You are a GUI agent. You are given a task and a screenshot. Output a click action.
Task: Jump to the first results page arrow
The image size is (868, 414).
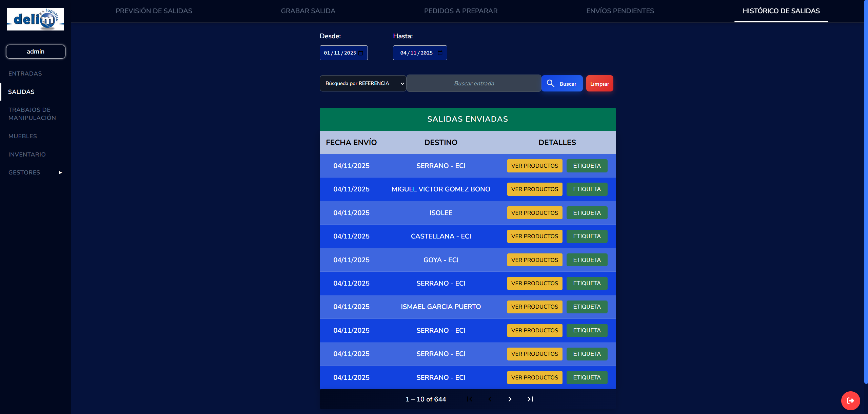pos(470,399)
